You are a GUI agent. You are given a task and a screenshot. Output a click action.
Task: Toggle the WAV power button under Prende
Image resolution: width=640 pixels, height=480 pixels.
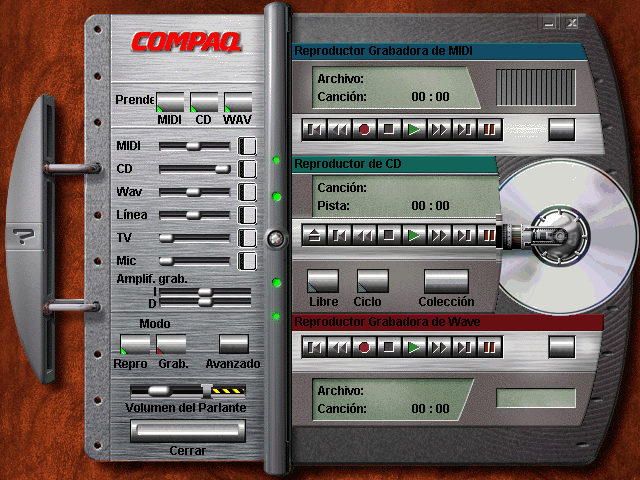pyautogui.click(x=237, y=102)
